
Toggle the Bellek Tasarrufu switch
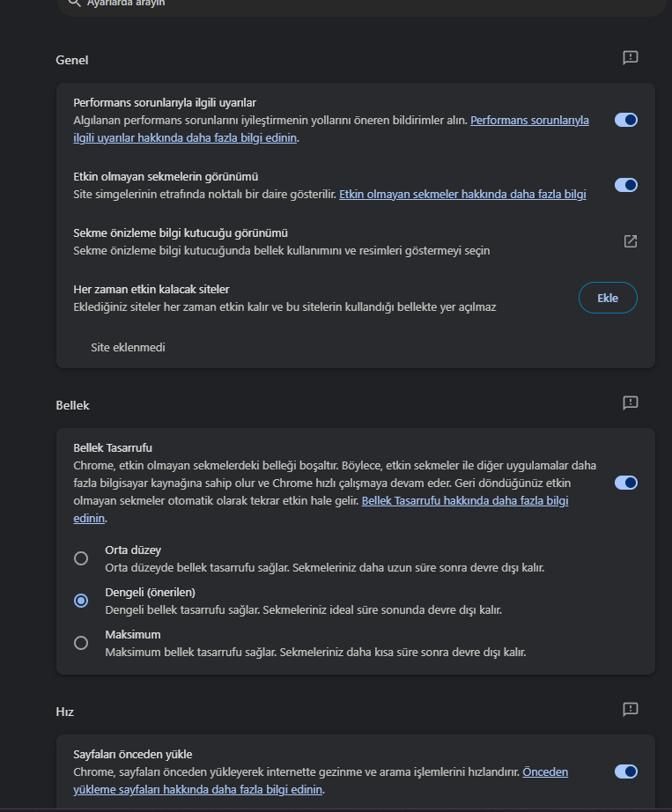click(625, 483)
